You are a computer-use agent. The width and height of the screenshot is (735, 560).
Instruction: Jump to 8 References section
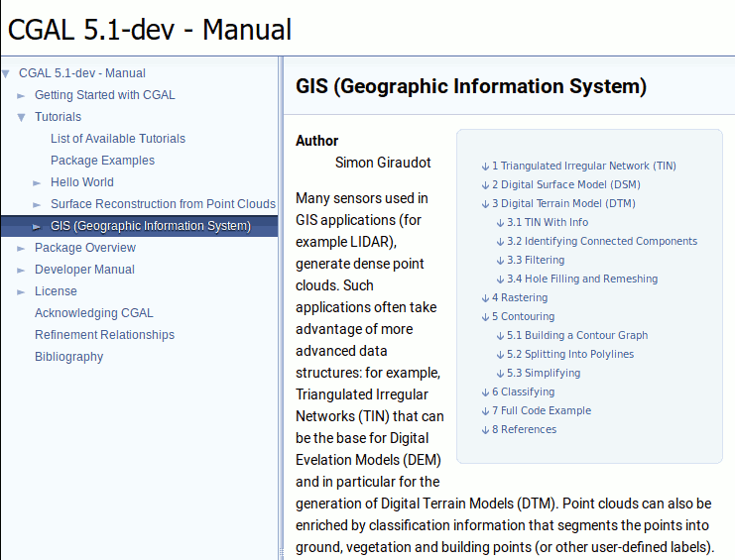tap(524, 429)
